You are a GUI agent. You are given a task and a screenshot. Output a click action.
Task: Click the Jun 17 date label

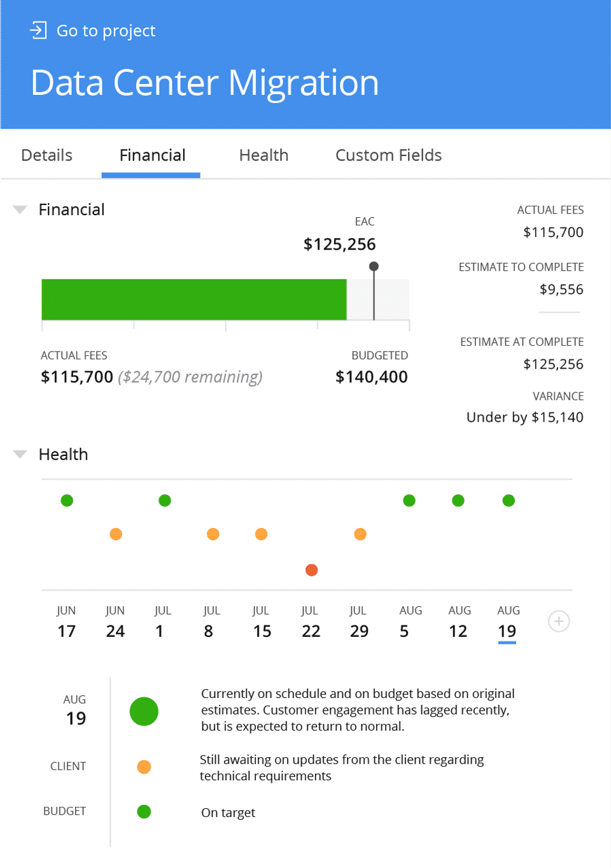pyautogui.click(x=66, y=622)
